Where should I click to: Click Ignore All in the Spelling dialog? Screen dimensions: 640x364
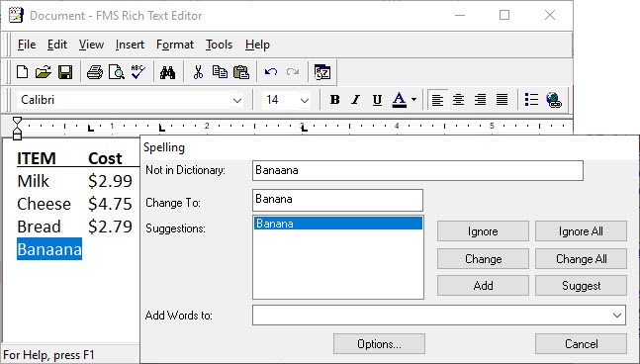[581, 231]
